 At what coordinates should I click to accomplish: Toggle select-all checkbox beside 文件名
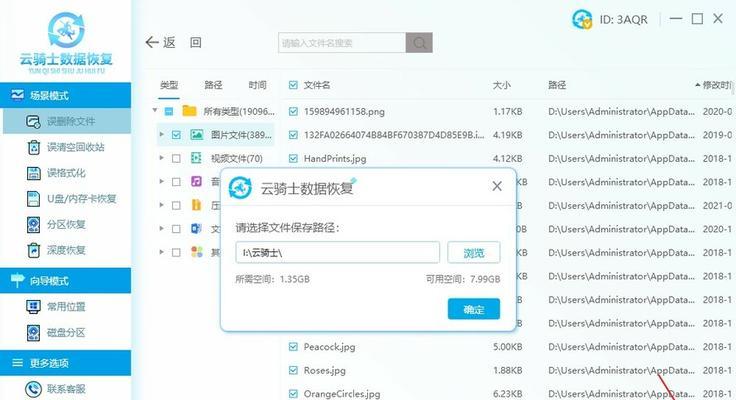[293, 85]
